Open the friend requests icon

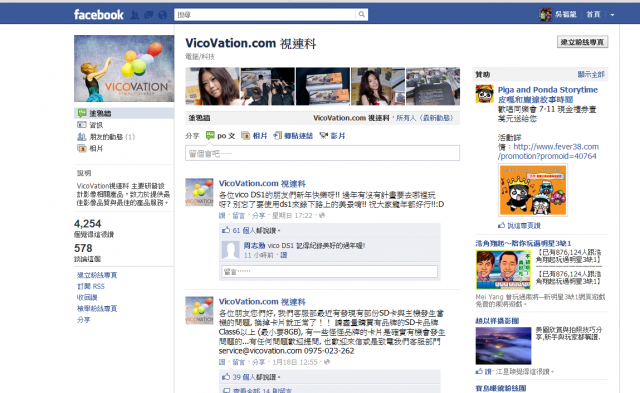[135, 15]
